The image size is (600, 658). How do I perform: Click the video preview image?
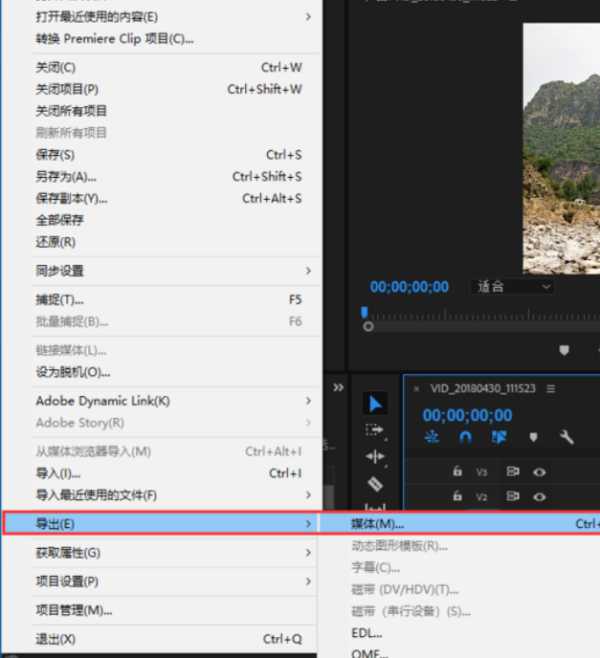561,149
